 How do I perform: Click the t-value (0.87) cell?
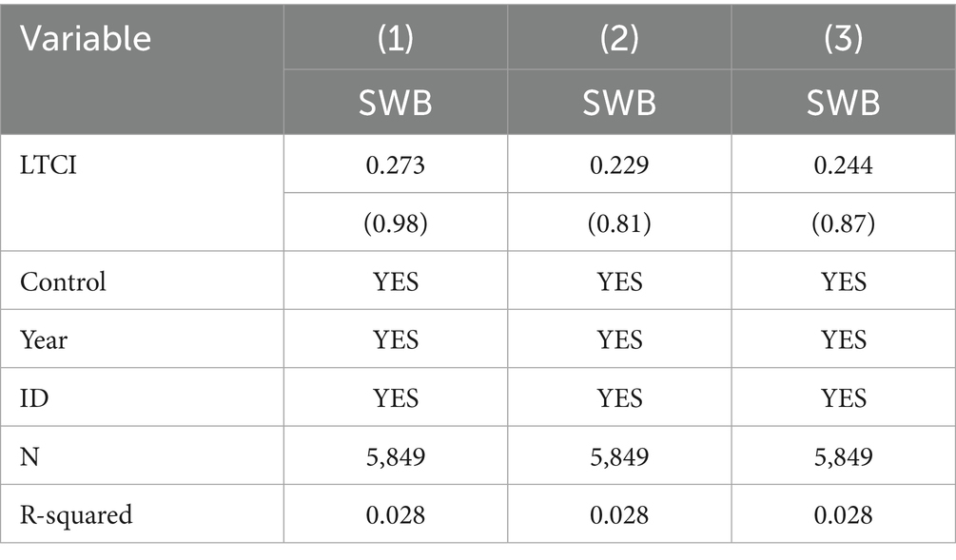click(843, 223)
